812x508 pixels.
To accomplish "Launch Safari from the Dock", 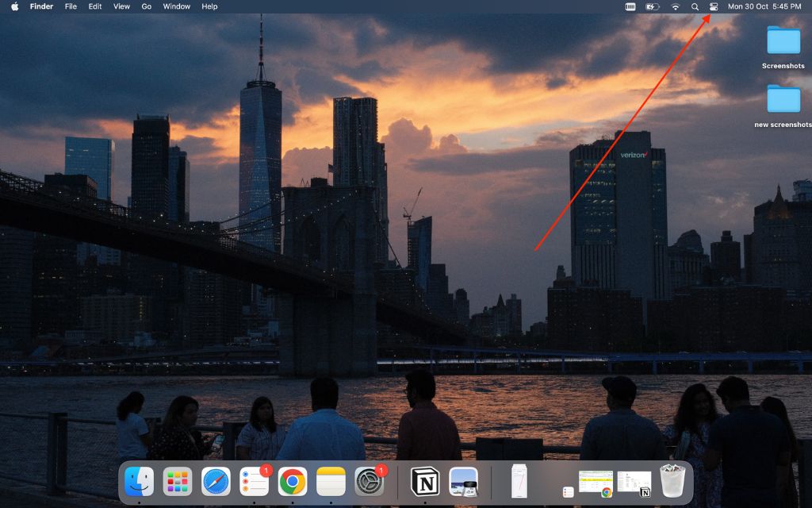I will (216, 481).
